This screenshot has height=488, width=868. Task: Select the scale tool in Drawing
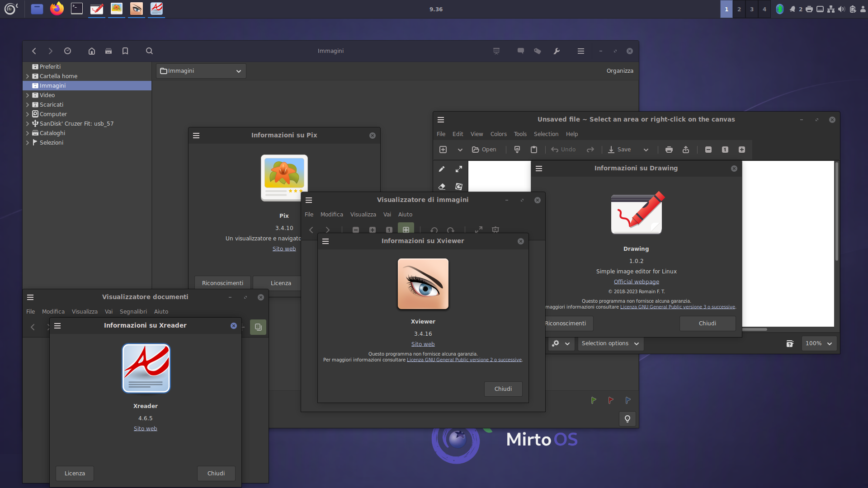coord(459,169)
